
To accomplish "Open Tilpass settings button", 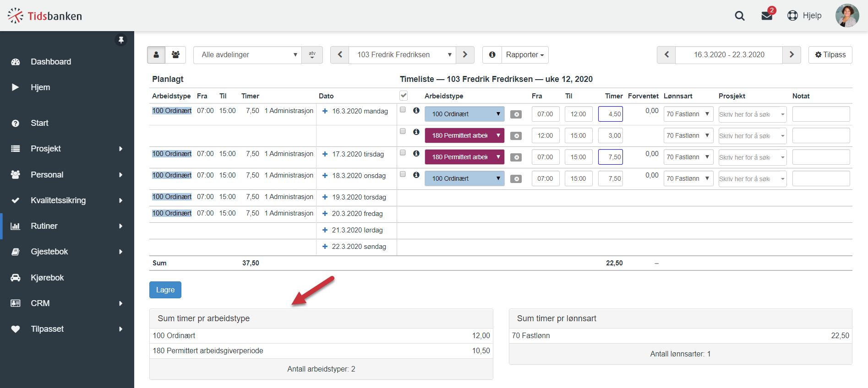I will (x=830, y=55).
